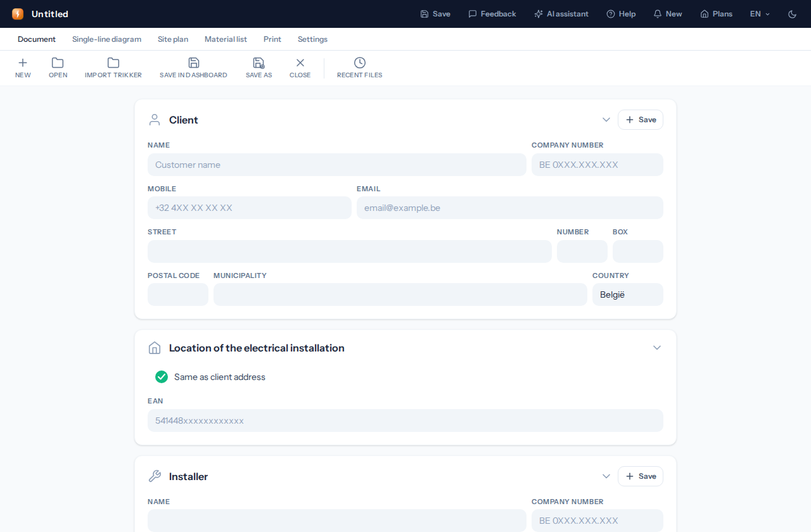The width and height of the screenshot is (811, 532).
Task: Click the Mobile phone field
Action: [x=250, y=208]
